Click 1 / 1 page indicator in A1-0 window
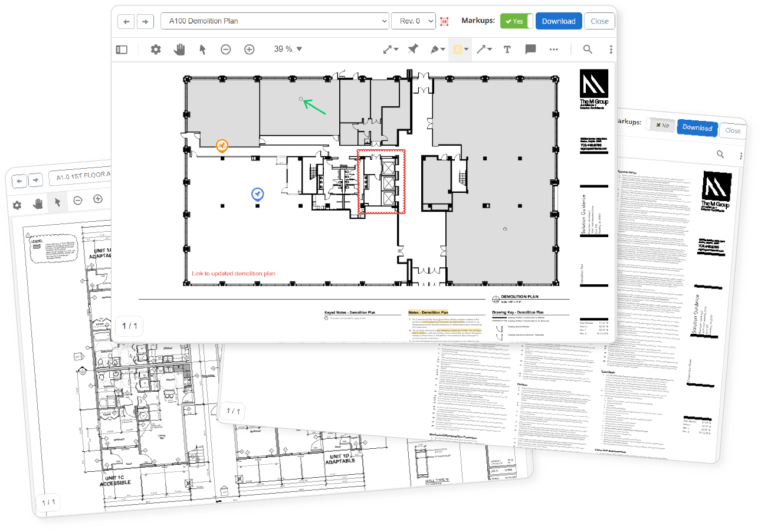This screenshot has width=761, height=532. [48, 503]
